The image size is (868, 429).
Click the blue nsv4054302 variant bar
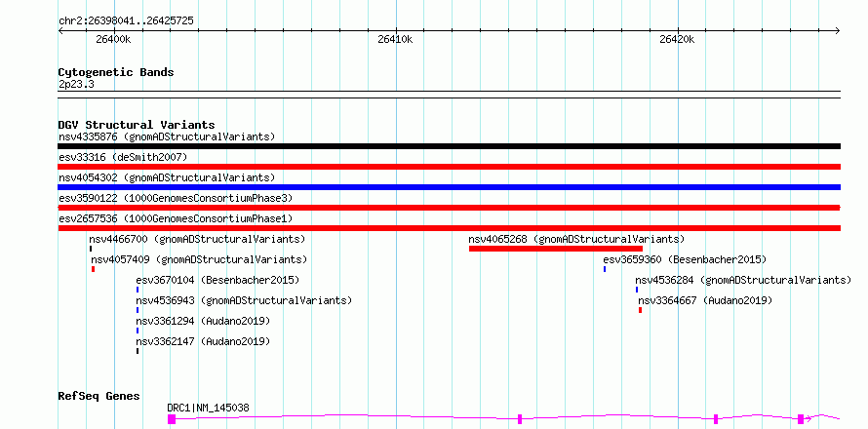coord(449,187)
